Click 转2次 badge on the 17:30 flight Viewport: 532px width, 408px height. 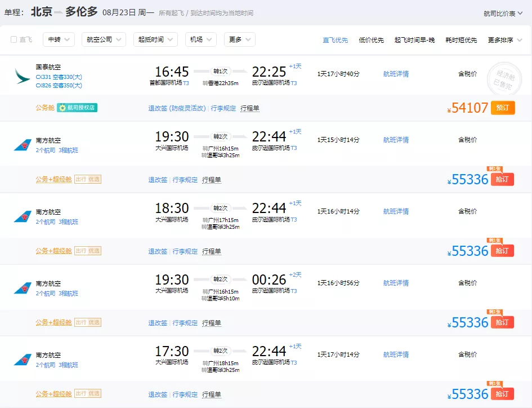pos(221,351)
